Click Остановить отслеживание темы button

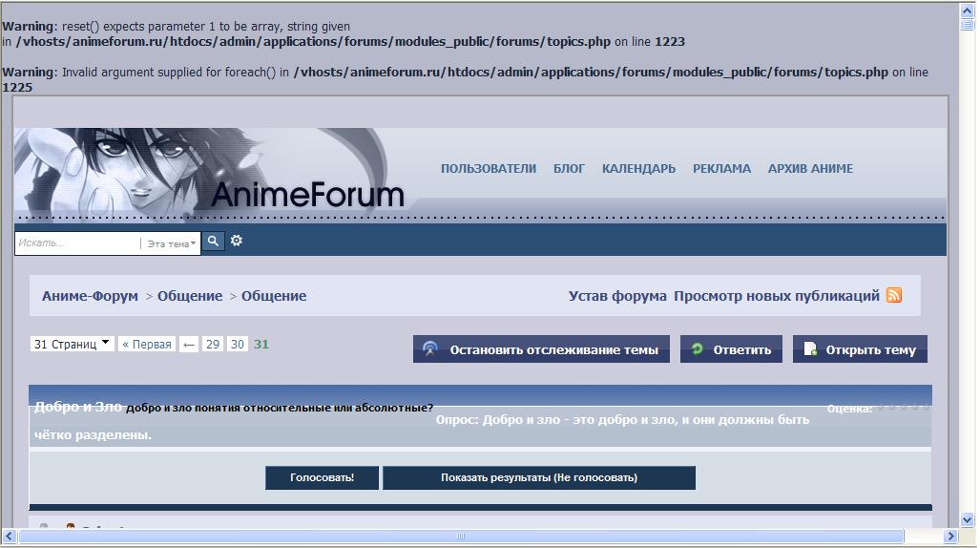tap(541, 349)
